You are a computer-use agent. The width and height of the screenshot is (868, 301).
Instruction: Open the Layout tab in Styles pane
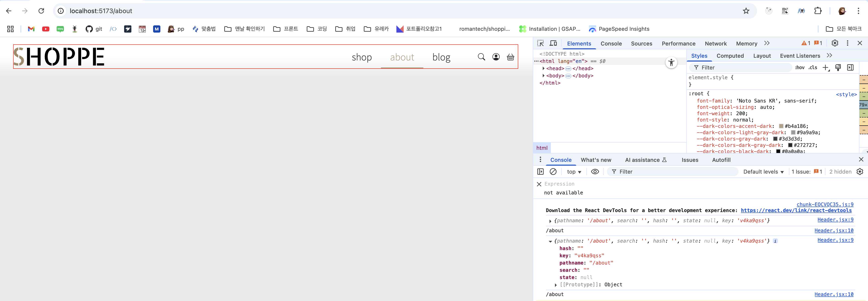(x=762, y=56)
